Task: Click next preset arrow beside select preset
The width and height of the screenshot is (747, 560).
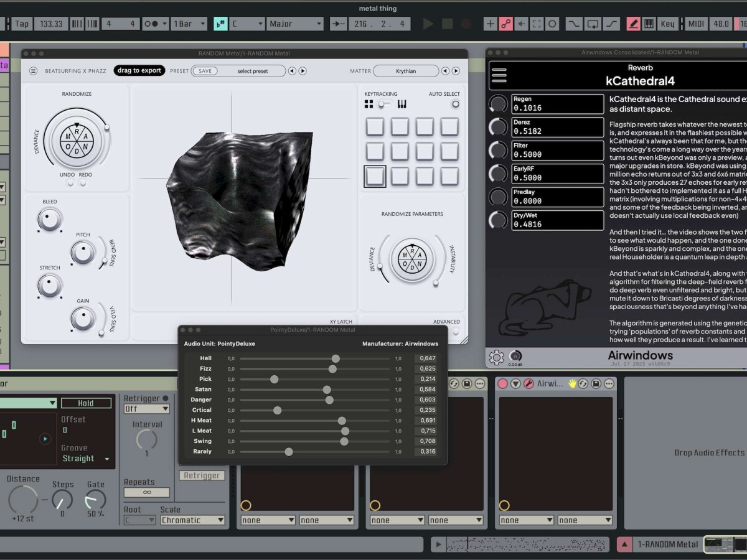Action: tap(303, 71)
